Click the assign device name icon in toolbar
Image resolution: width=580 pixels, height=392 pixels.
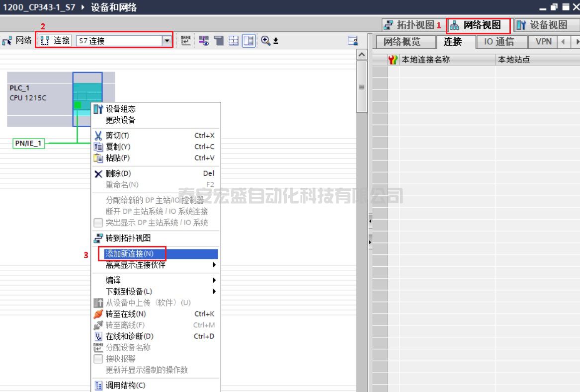(185, 41)
